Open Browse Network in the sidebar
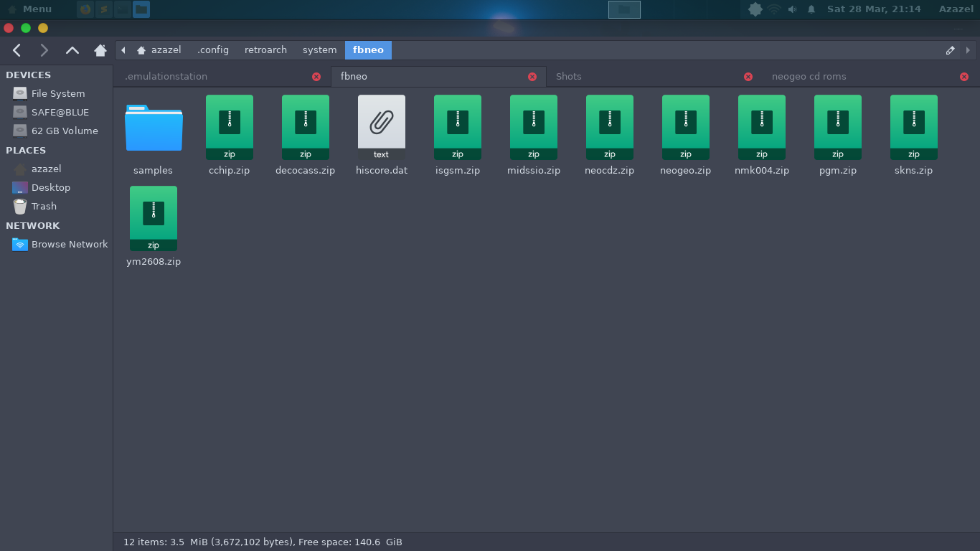Image resolution: width=980 pixels, height=551 pixels. [x=57, y=244]
